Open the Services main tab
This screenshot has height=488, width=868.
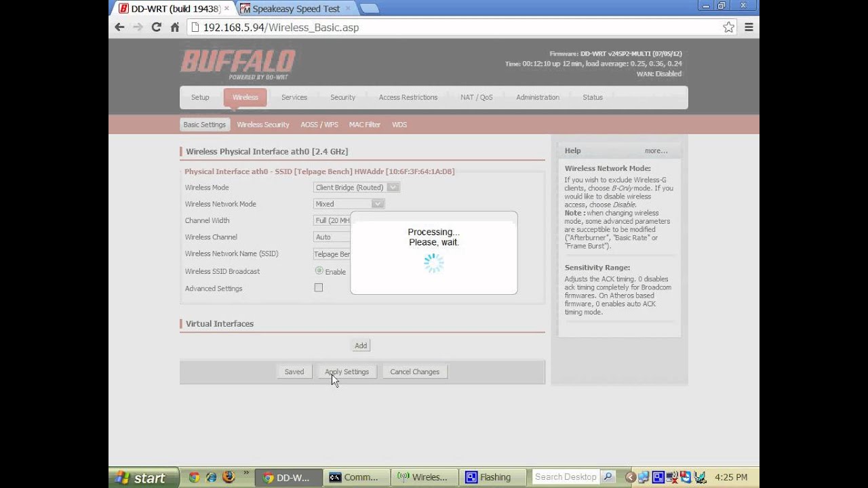click(x=294, y=98)
